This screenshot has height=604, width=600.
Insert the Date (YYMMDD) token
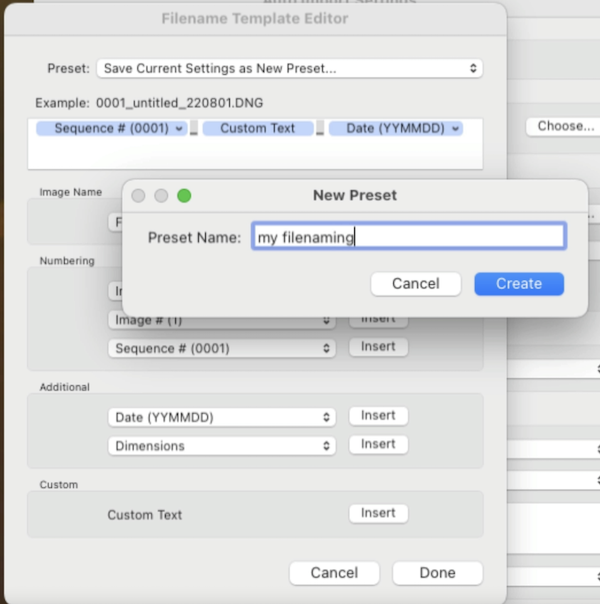tap(378, 416)
